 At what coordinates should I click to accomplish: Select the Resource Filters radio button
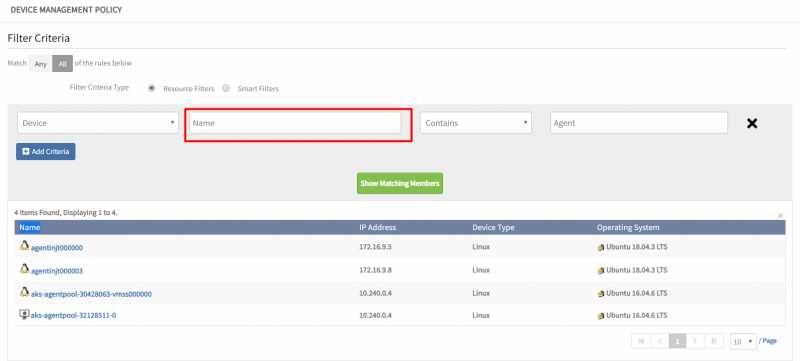tap(151, 88)
